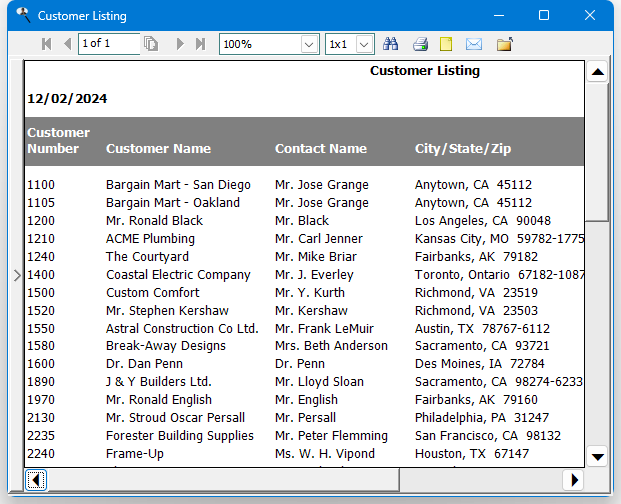Image resolution: width=621 pixels, height=504 pixels.
Task: Click 'Los Angeles, CA 90048' cell
Action: [483, 221]
